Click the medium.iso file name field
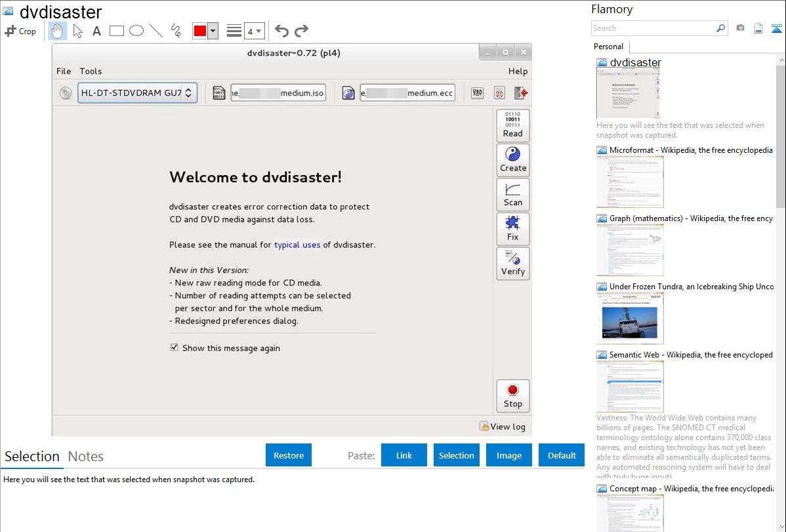 (278, 92)
